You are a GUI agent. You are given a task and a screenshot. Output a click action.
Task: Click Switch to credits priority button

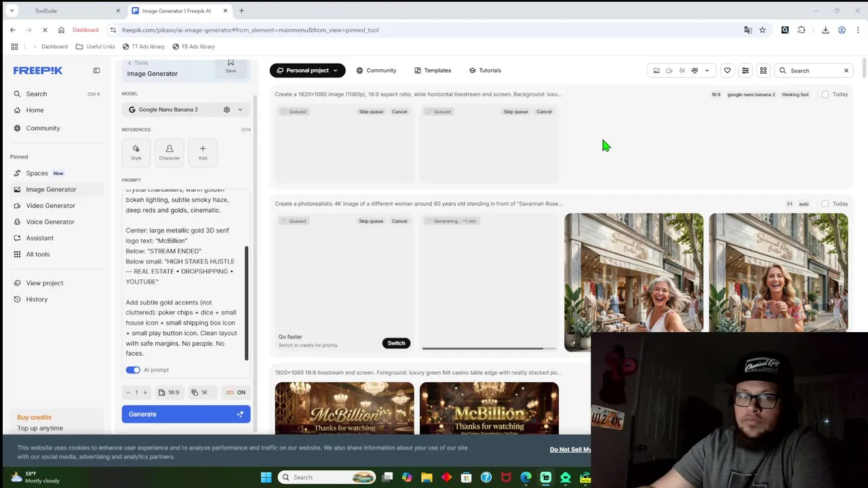click(396, 343)
